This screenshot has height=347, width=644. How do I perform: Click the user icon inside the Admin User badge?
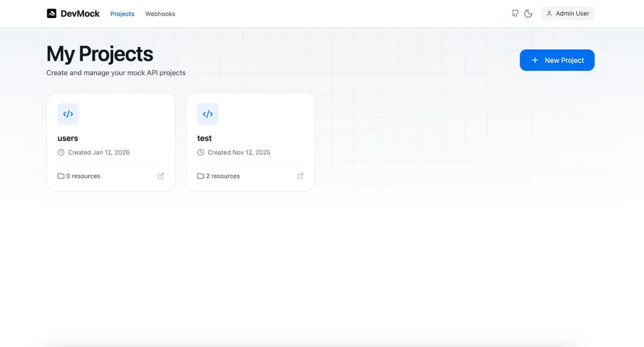tap(548, 13)
